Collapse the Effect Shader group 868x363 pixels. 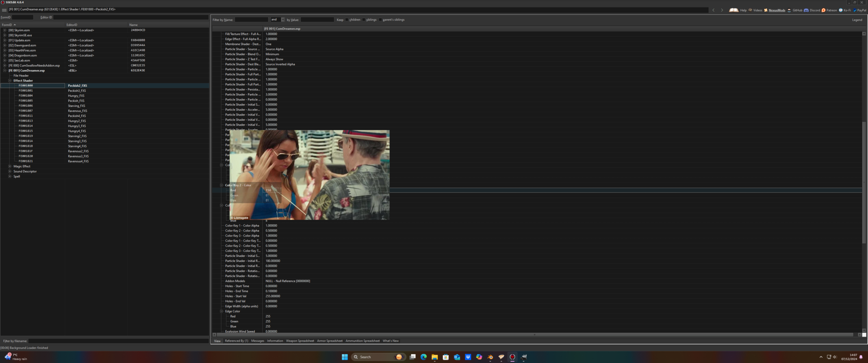pos(10,80)
